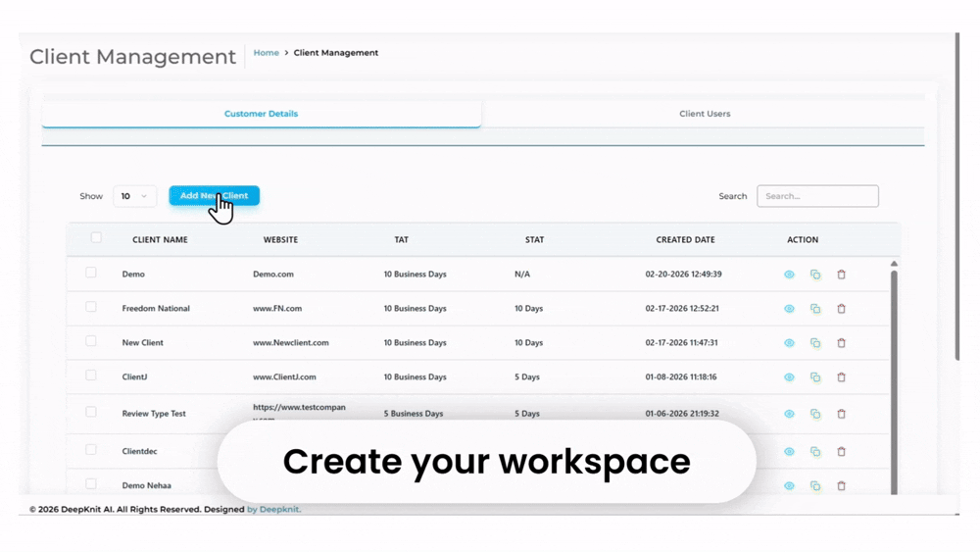980x552 pixels.
Task: Click the page's outer scrollbar
Action: 956,197
